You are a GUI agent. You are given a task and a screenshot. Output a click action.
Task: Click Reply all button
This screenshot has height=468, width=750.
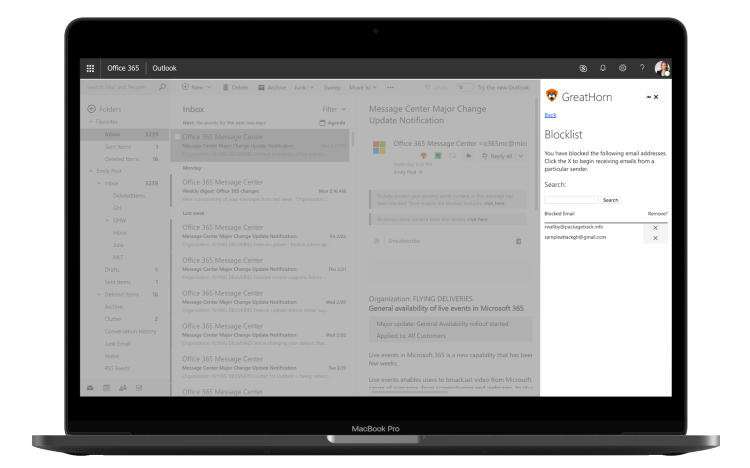(497, 156)
